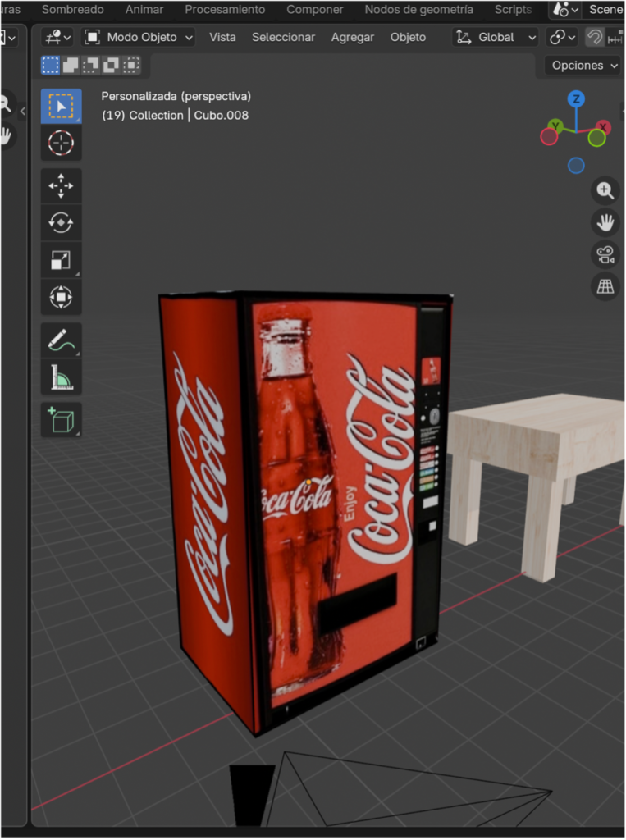This screenshot has height=840, width=626.
Task: Click the Scene name field
Action: tap(605, 10)
